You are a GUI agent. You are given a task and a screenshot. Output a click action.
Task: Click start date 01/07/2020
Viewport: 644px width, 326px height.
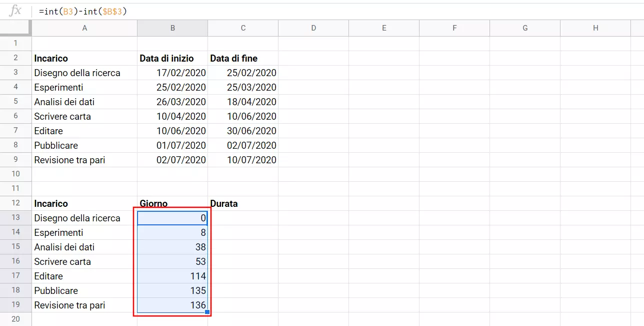click(172, 145)
